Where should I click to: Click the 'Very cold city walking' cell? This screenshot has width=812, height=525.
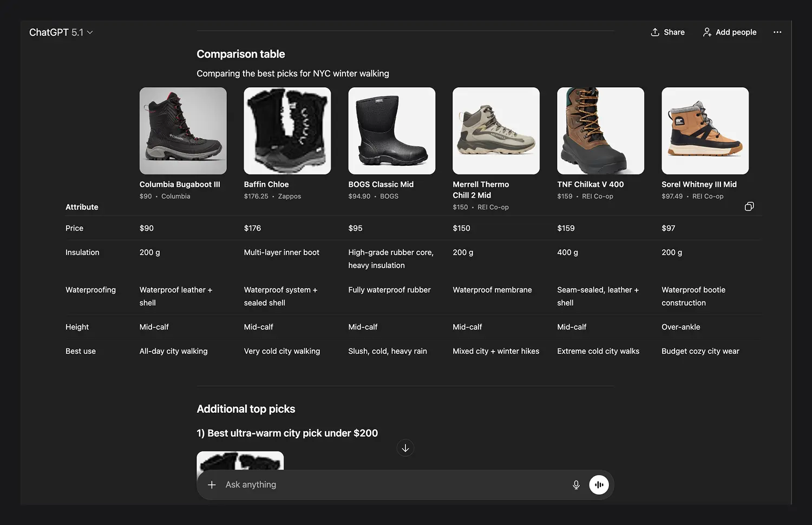[282, 351]
